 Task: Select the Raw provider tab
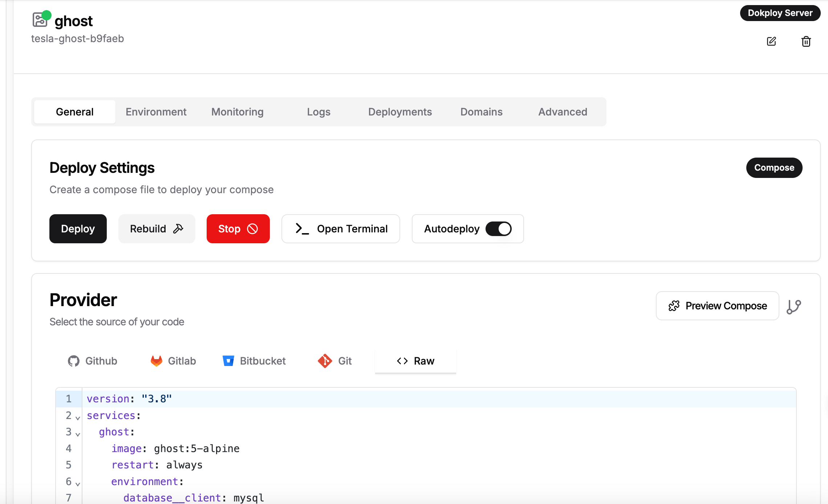pyautogui.click(x=415, y=361)
